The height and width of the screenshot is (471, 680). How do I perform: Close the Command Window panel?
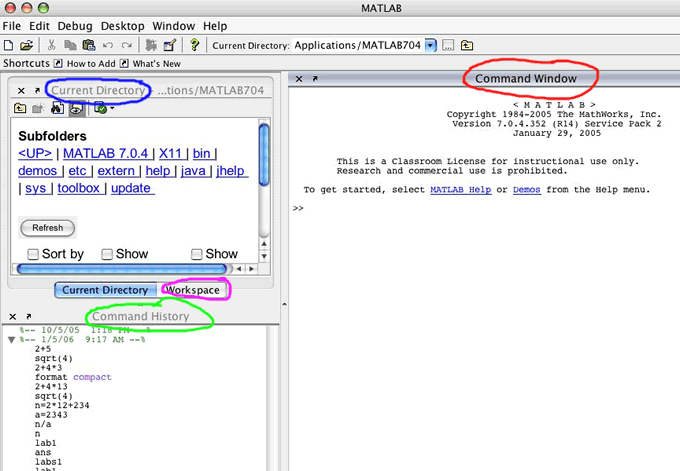click(299, 79)
